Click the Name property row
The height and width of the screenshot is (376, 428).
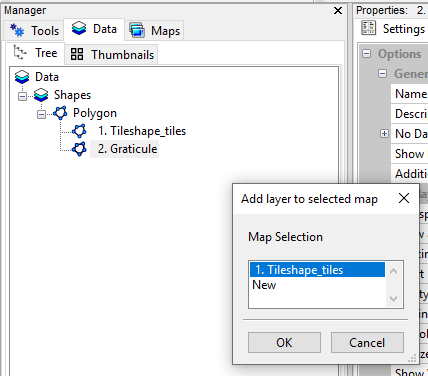click(x=410, y=94)
